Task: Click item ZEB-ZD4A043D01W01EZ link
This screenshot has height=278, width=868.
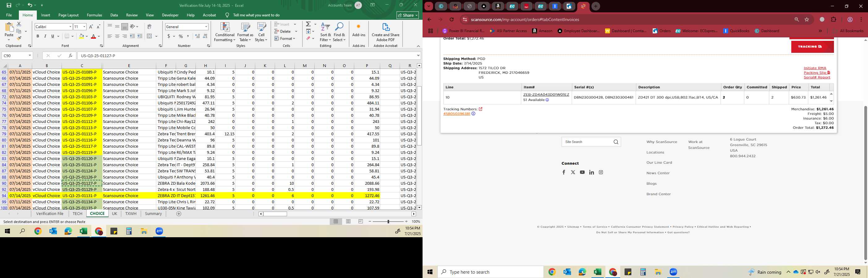Action: [546, 95]
